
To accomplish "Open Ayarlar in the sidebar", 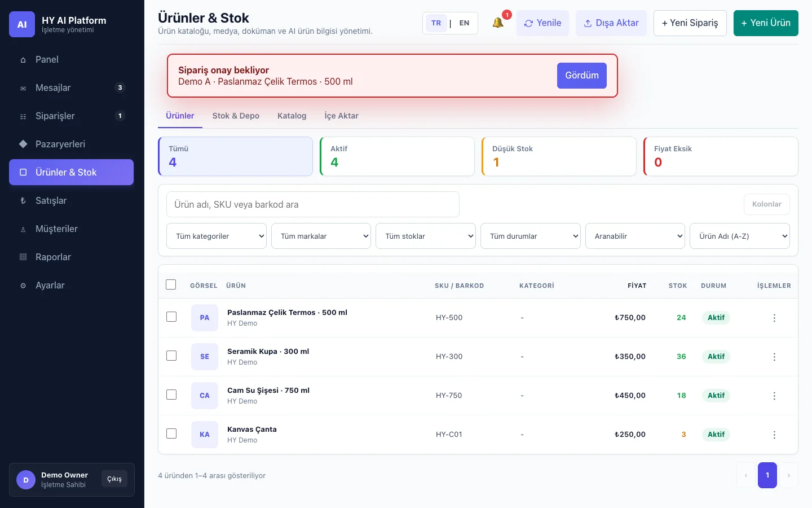I will click(71, 285).
